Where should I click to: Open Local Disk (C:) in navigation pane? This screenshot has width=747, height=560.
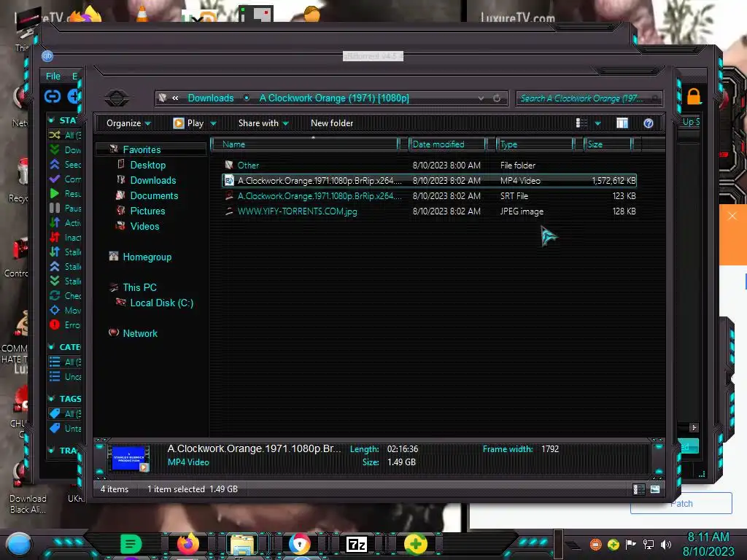click(x=161, y=303)
